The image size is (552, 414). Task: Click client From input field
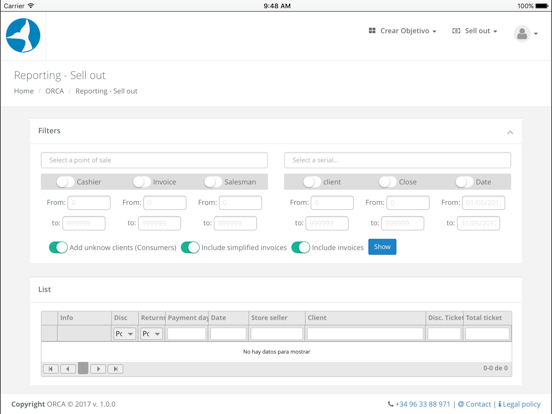pyautogui.click(x=332, y=203)
